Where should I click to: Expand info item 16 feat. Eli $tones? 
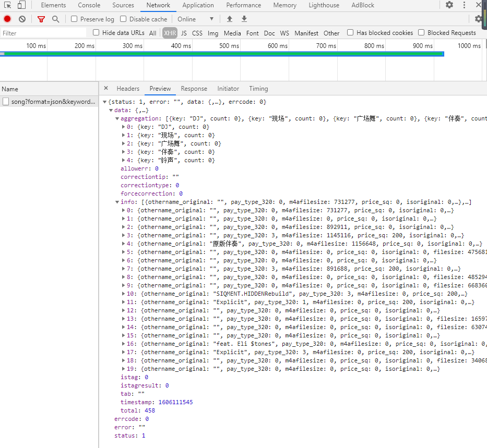(123, 344)
